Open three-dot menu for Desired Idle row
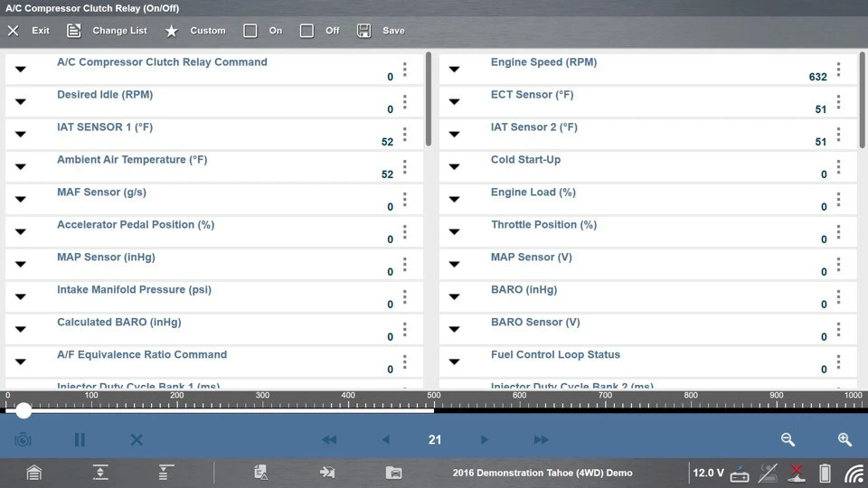The height and width of the screenshot is (488, 868). (x=404, y=102)
